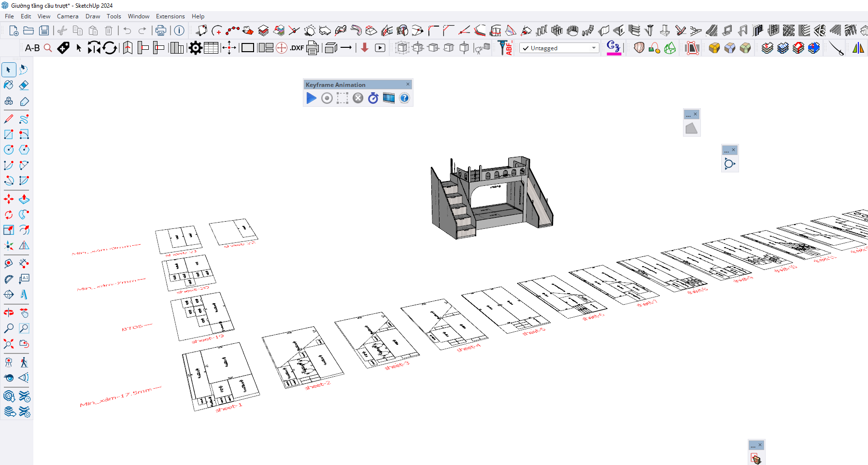
Task: Click the DXF export icon
Action: click(x=297, y=48)
